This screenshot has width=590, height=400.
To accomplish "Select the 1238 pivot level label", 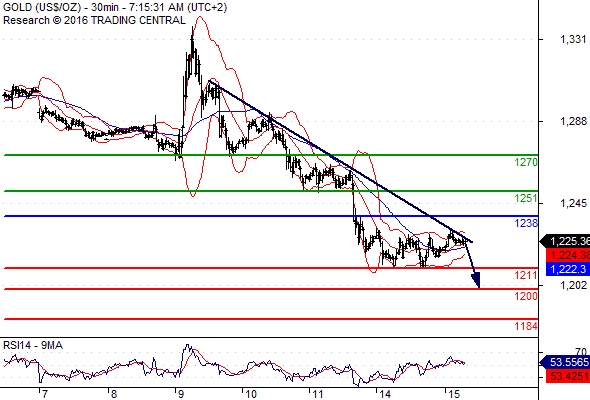I will tap(526, 224).
